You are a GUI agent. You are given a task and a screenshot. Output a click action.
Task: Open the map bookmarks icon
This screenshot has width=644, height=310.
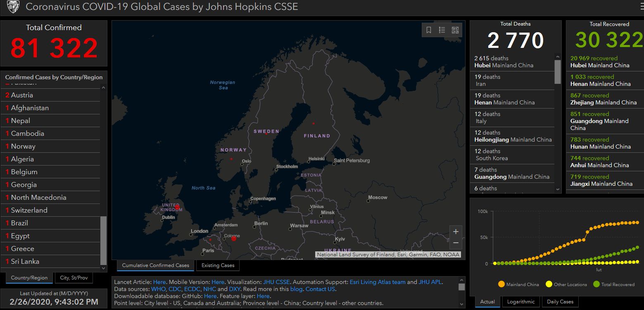point(429,30)
